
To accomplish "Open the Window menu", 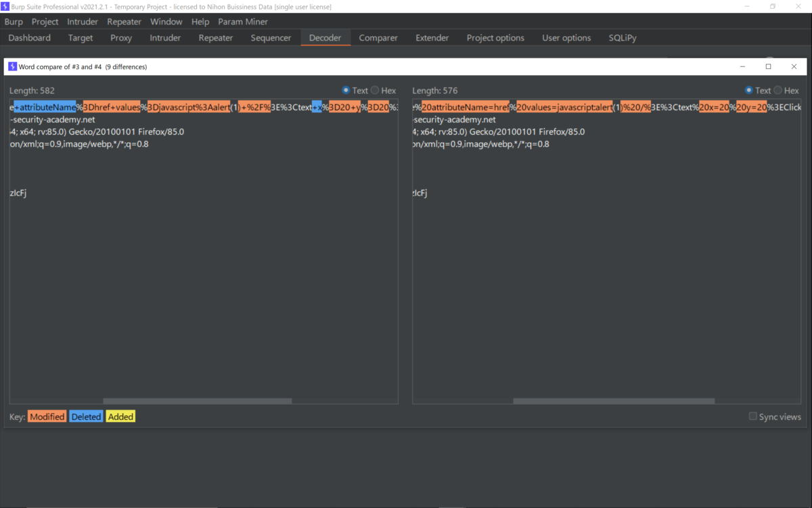I will pyautogui.click(x=166, y=22).
